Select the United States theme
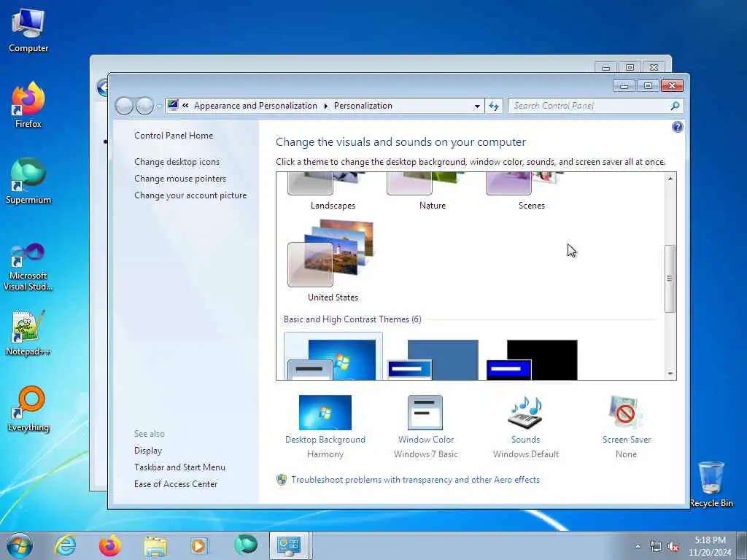This screenshot has height=560, width=747. (x=332, y=260)
